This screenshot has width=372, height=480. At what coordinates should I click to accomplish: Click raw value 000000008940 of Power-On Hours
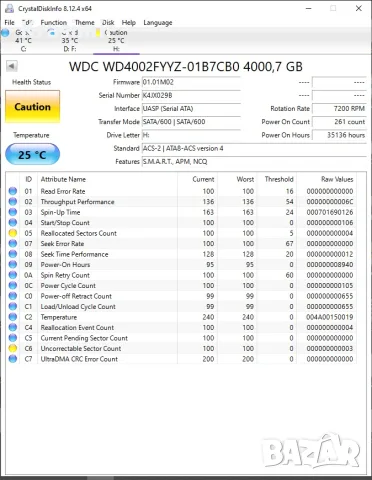click(x=330, y=265)
